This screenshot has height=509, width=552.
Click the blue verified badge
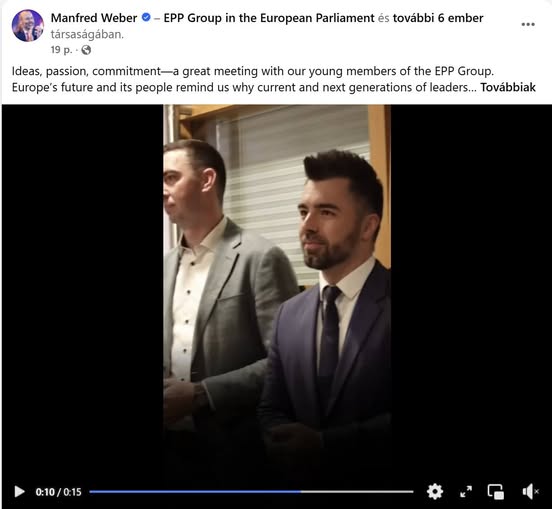coord(146,17)
